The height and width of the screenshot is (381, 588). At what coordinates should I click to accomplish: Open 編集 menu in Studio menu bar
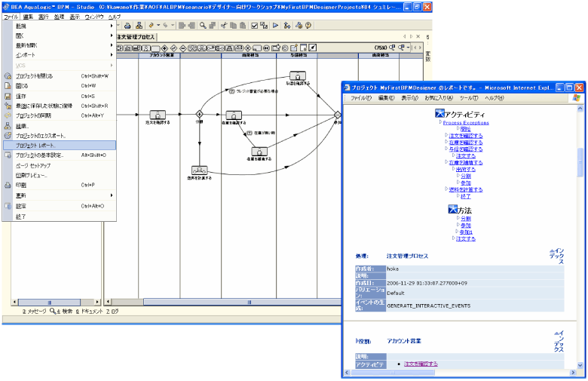(x=28, y=17)
